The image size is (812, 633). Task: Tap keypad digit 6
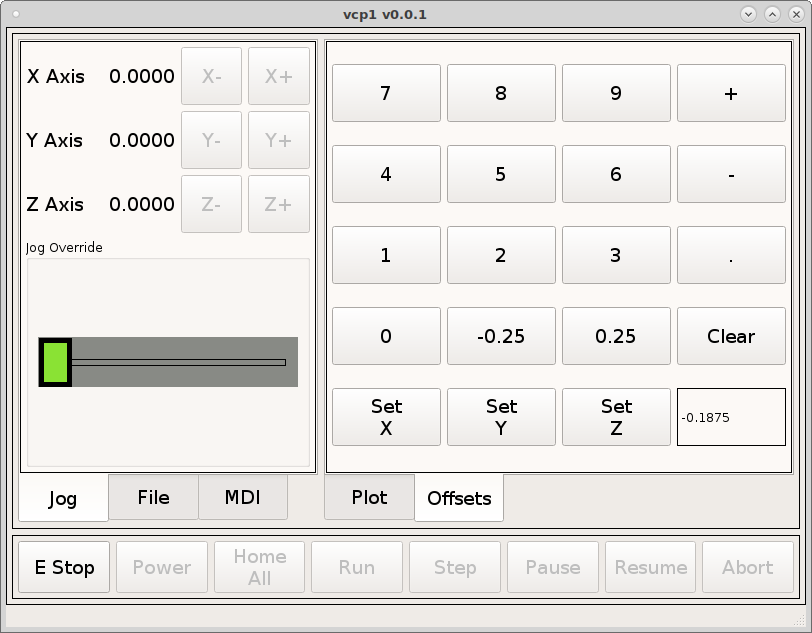[x=616, y=174]
